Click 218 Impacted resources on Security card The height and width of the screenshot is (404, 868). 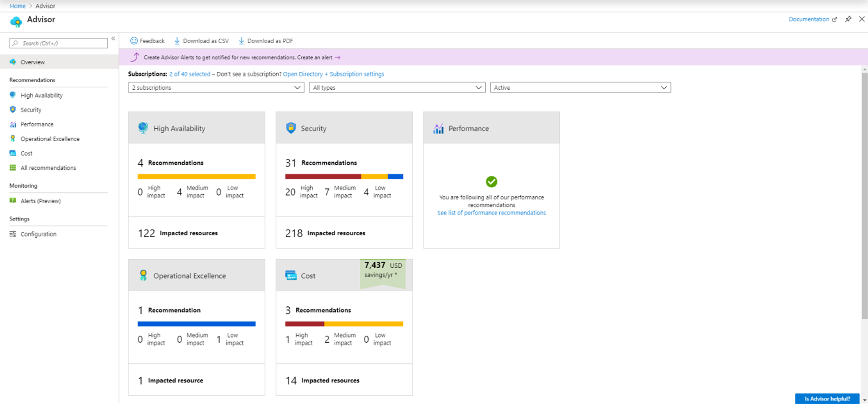tap(325, 233)
